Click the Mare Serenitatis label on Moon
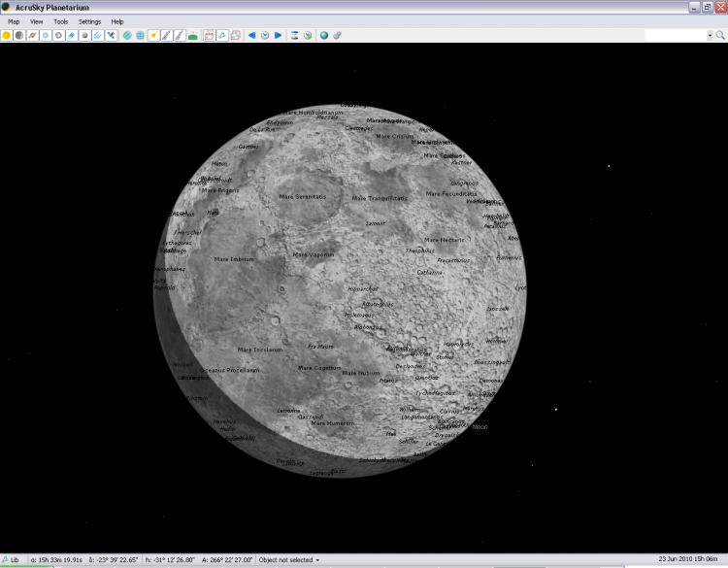Viewport: 728px width, 568px height. 302,196
